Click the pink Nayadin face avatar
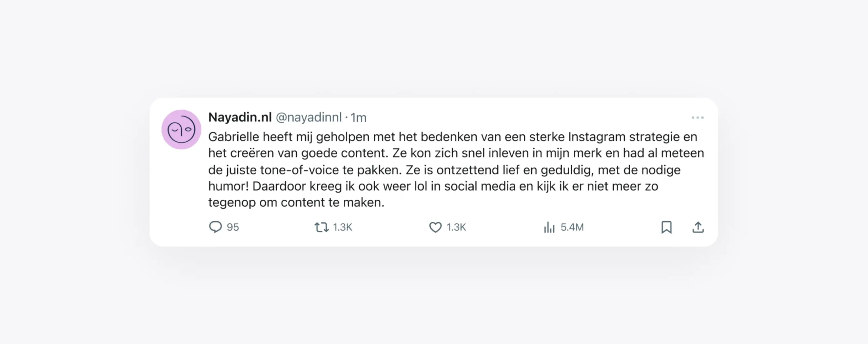Image resolution: width=868 pixels, height=344 pixels. [181, 129]
